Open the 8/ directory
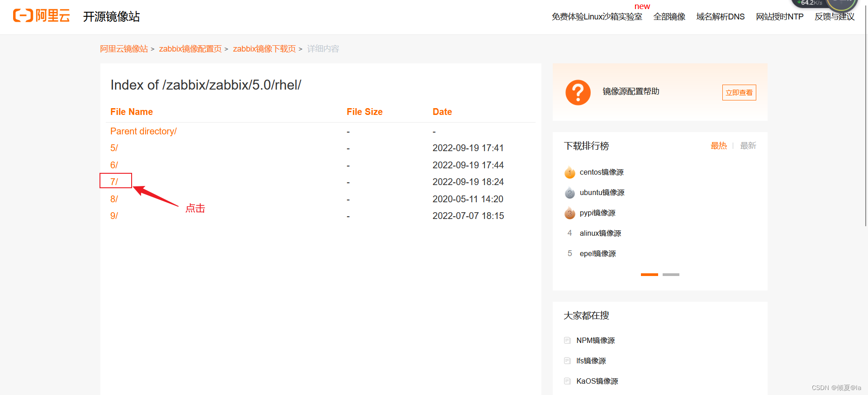 (x=114, y=199)
